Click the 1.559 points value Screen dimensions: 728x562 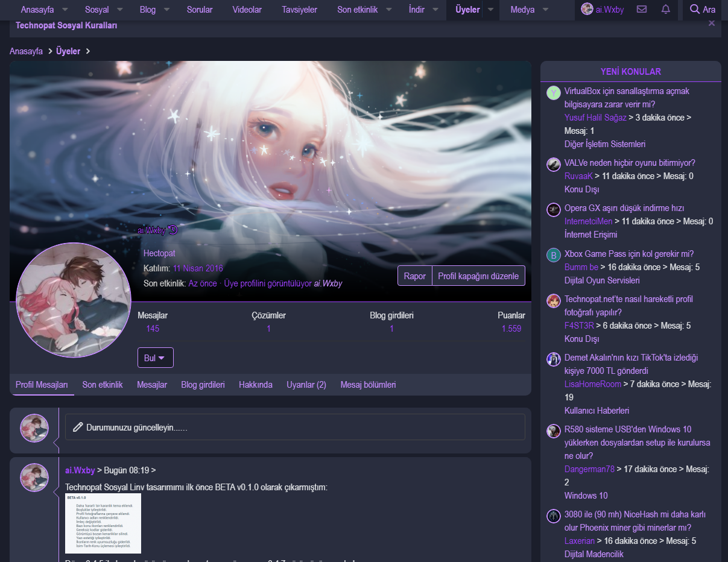tap(511, 329)
